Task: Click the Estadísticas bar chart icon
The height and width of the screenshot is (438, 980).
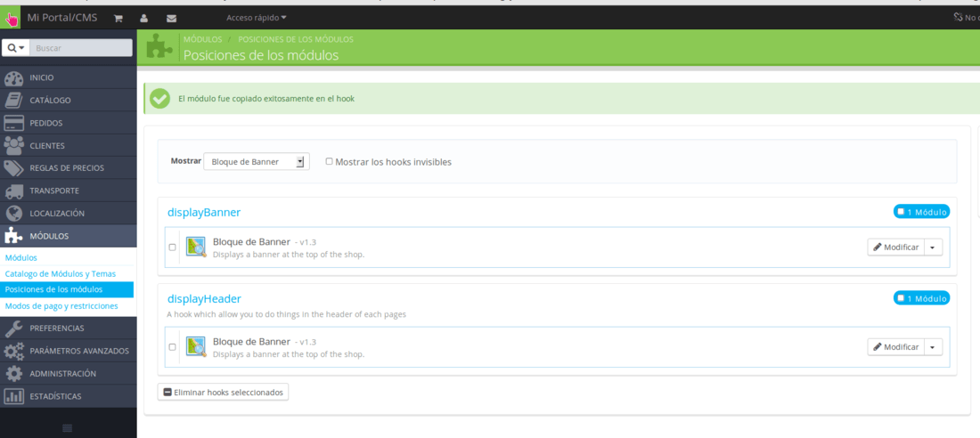Action: (13, 396)
